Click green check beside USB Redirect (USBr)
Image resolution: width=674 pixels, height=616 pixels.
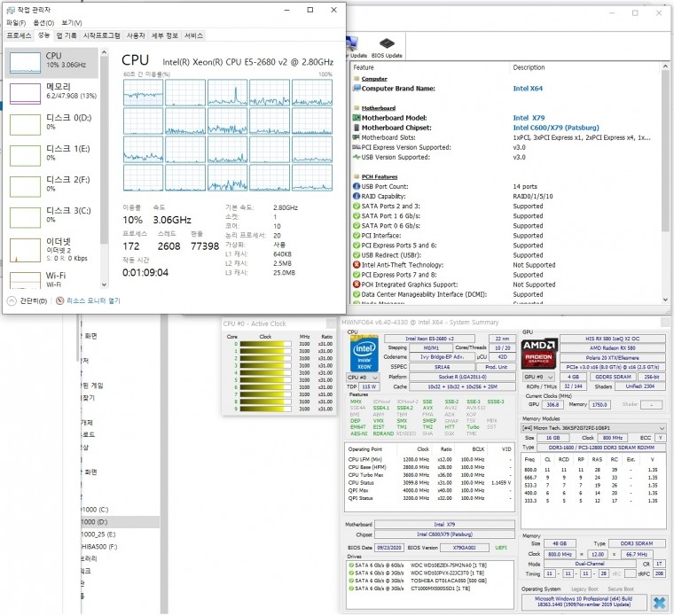(357, 255)
